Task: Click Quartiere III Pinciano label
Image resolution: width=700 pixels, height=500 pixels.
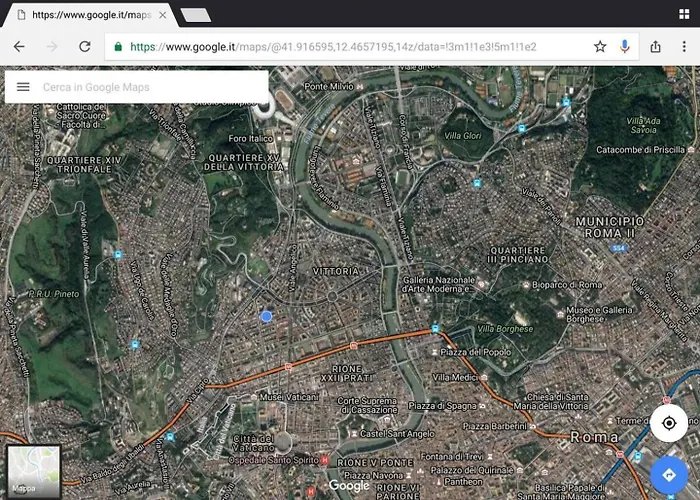Action: (517, 255)
